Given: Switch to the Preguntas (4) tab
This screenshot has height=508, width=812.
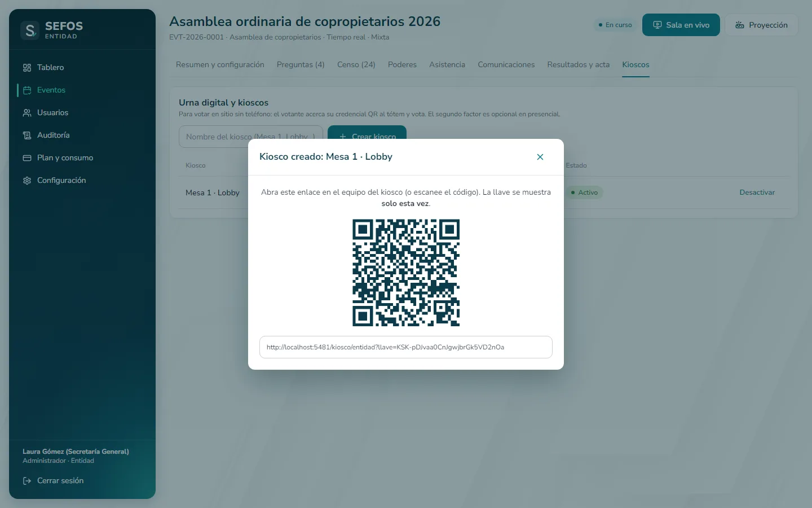Looking at the screenshot, I should click(x=301, y=65).
